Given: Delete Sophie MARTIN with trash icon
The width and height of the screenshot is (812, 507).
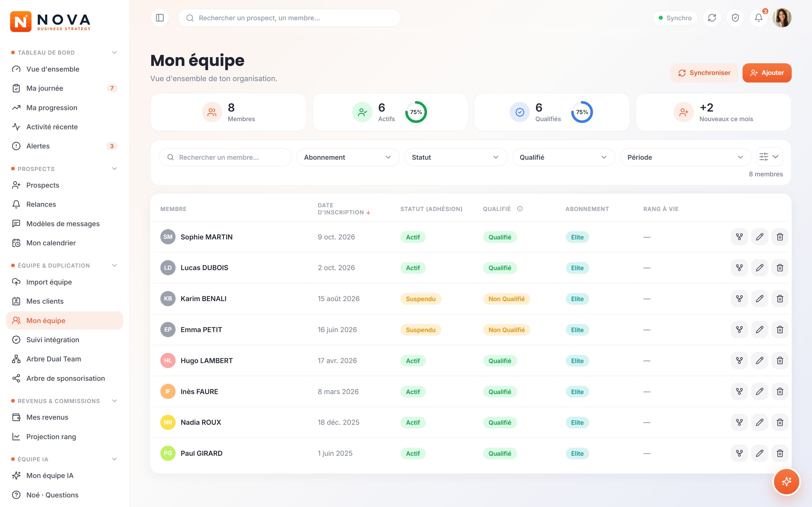Looking at the screenshot, I should [x=780, y=237].
